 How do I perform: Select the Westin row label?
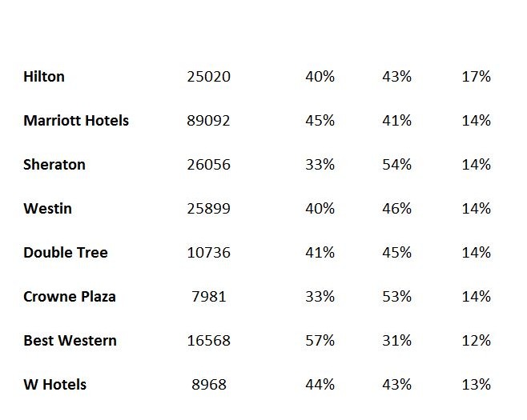pyautogui.click(x=48, y=209)
